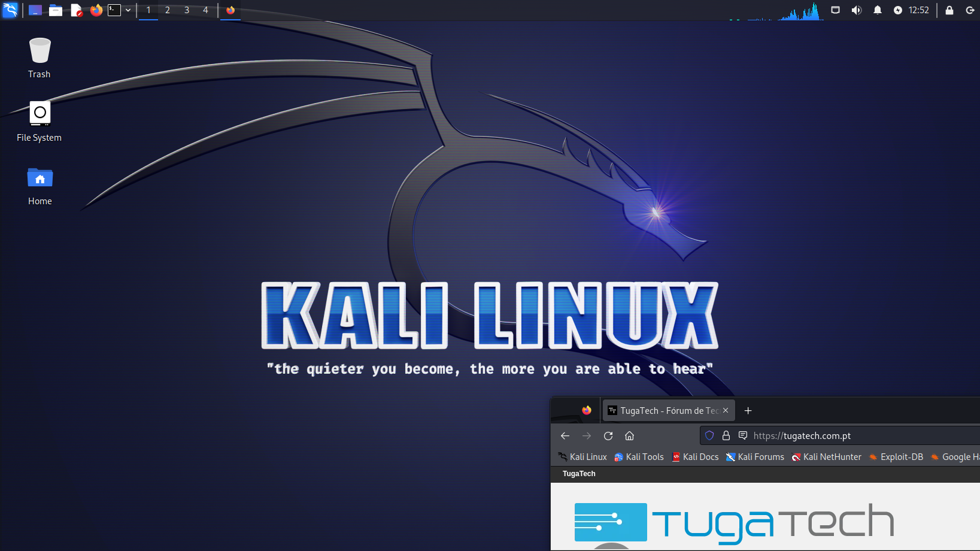Click the site permissions icon in address bar

click(743, 435)
